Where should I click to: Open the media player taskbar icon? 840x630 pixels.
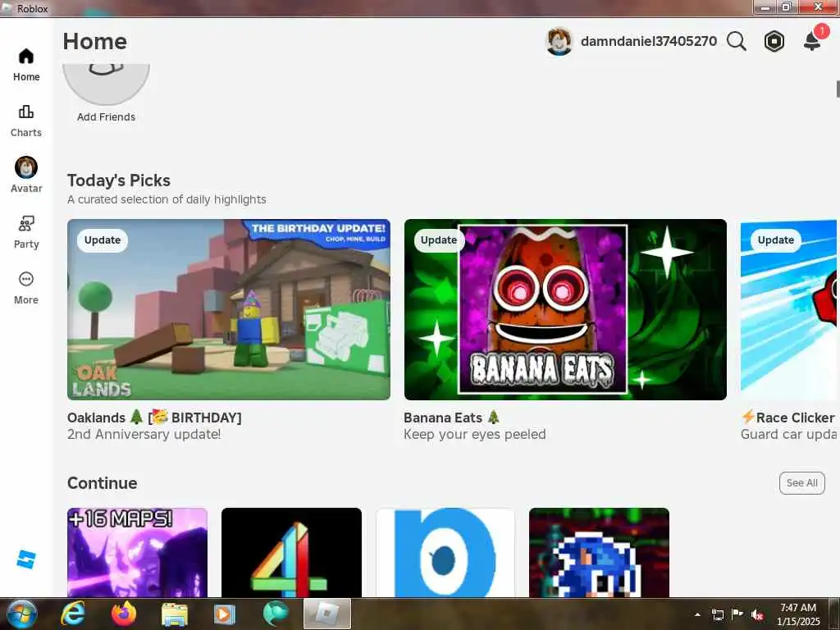click(224, 614)
